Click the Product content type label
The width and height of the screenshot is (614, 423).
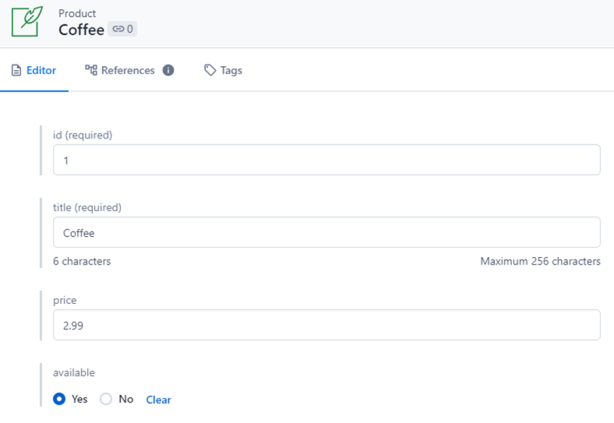point(77,13)
